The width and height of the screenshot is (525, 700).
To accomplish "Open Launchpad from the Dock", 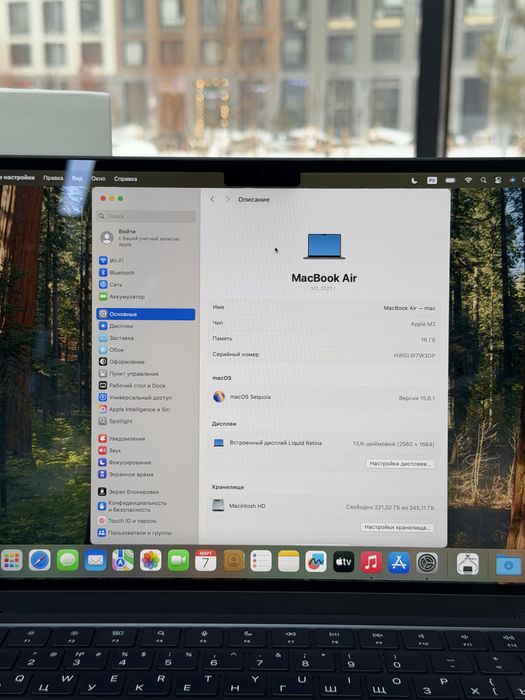I will (12, 560).
